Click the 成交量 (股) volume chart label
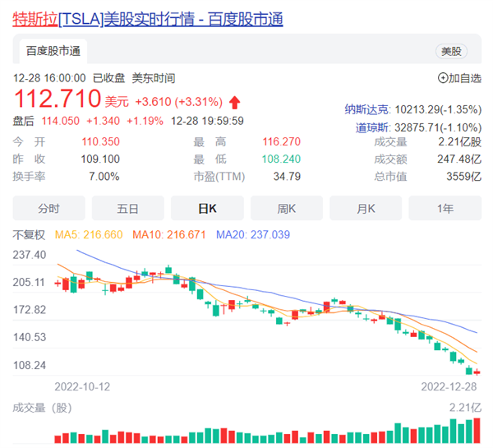Viewport: 493px width, 448px height. point(42,408)
